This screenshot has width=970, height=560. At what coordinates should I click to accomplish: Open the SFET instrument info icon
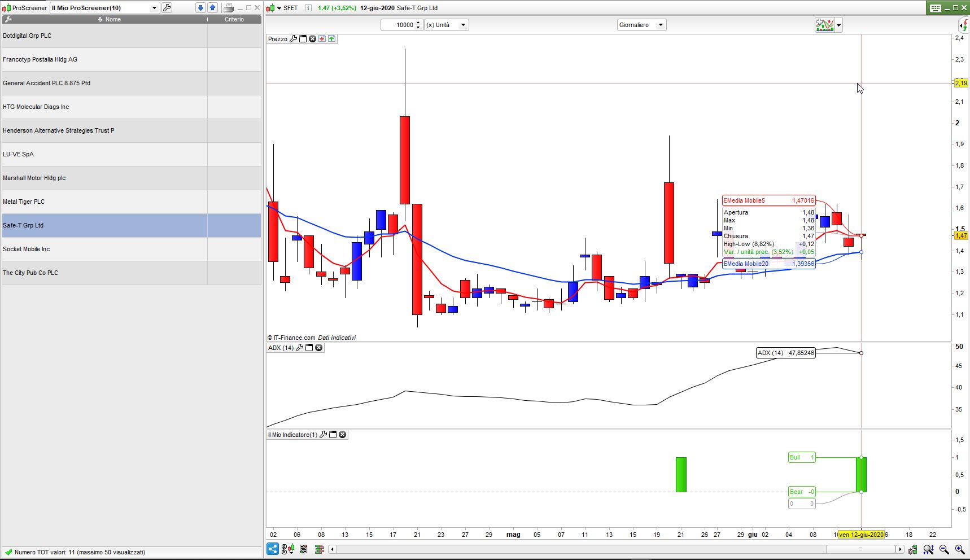click(x=308, y=8)
